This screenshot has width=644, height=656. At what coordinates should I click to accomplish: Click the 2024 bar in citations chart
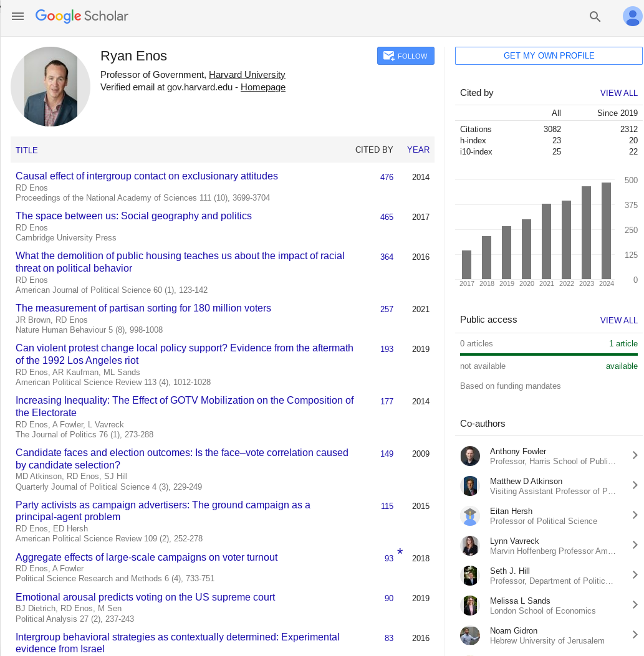coord(606,231)
